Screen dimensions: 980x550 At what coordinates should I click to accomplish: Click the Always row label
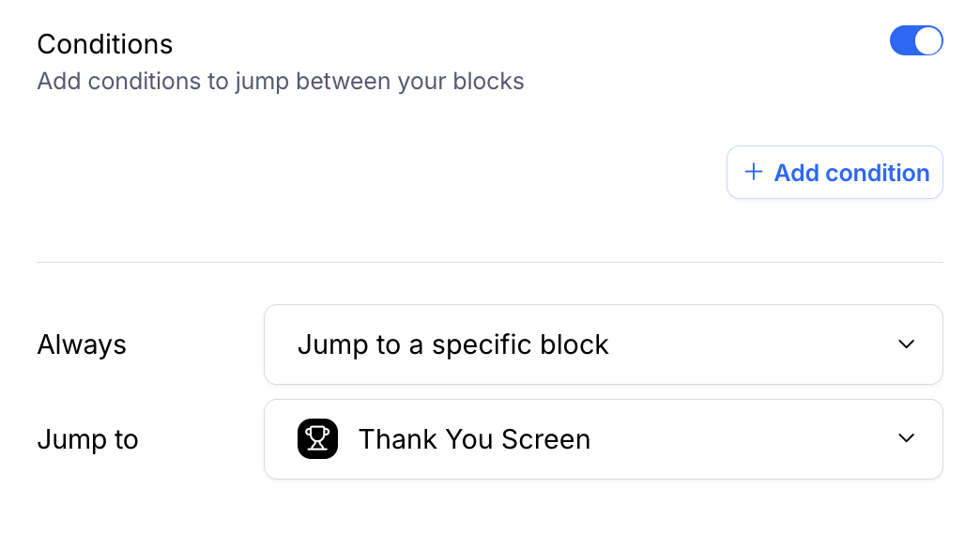[x=82, y=345]
